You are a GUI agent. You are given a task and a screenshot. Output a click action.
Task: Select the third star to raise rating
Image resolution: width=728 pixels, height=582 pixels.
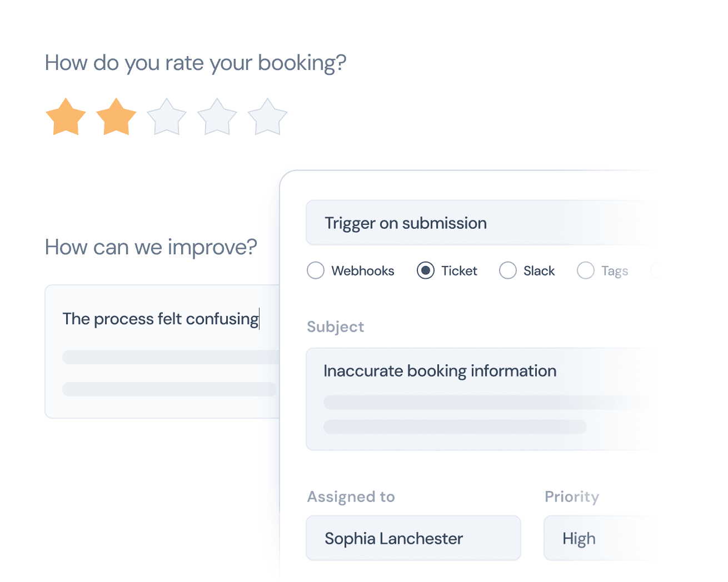[x=166, y=116]
